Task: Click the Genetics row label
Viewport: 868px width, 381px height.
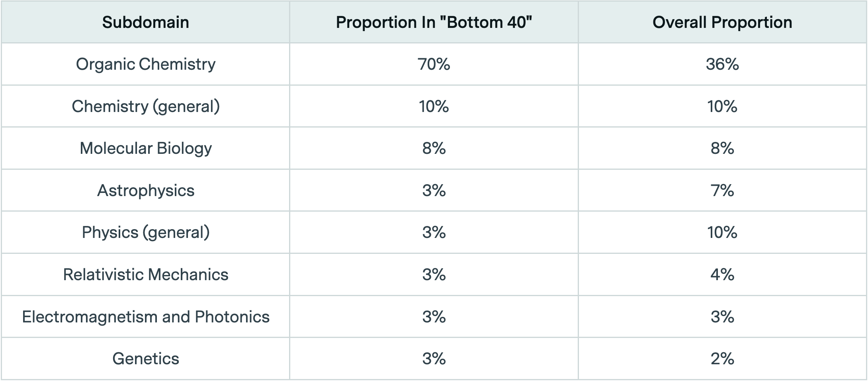Action: point(145,359)
